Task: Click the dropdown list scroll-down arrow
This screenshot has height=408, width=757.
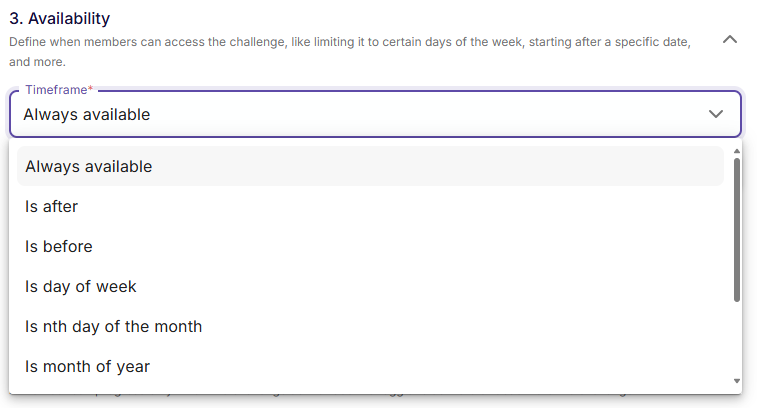Action: click(737, 381)
